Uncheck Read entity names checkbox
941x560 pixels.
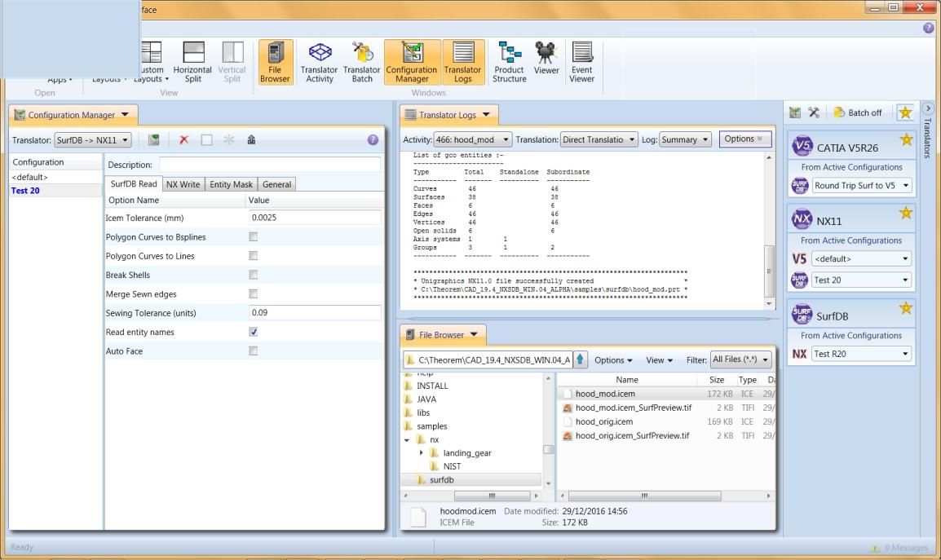pos(254,332)
